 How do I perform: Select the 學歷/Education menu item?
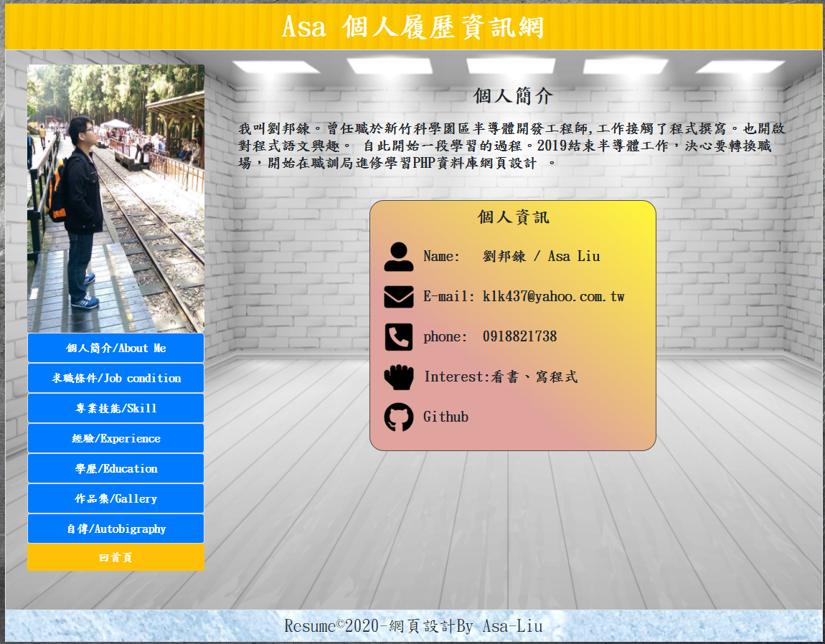(115, 469)
